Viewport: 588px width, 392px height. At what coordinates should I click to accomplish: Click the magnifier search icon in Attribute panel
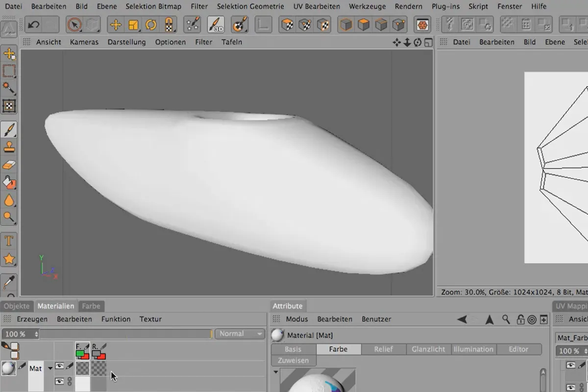(506, 319)
